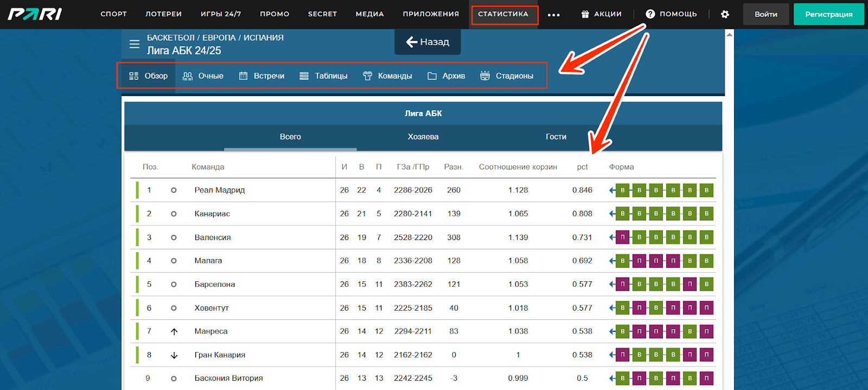Open the hamburger menu next to league title
The width and height of the screenshot is (868, 390).
[135, 44]
